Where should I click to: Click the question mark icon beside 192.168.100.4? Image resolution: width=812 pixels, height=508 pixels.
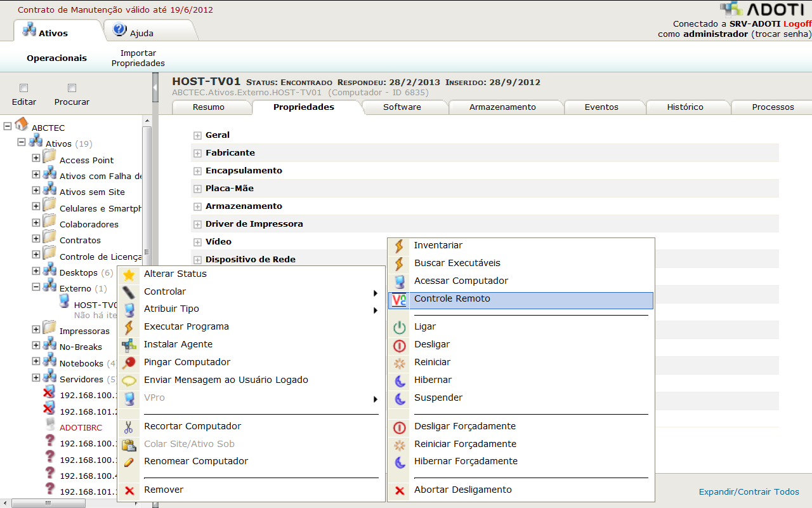click(x=49, y=473)
